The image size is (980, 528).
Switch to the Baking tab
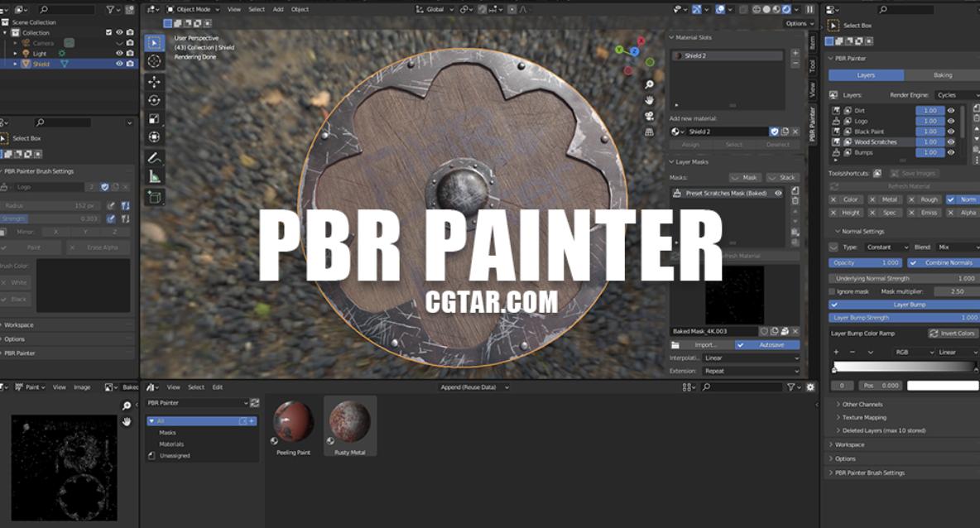943,75
